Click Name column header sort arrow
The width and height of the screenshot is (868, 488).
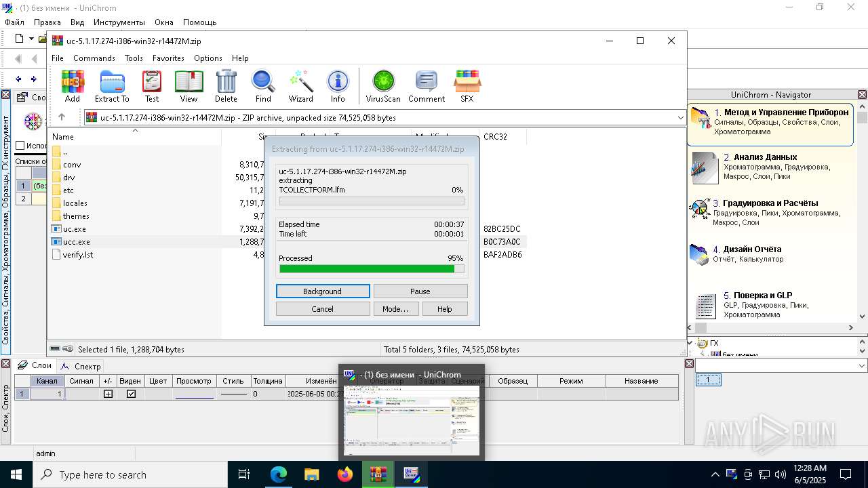(x=135, y=131)
